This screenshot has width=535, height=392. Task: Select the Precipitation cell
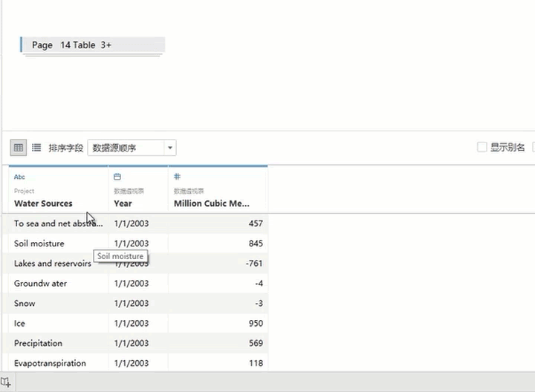tap(38, 344)
